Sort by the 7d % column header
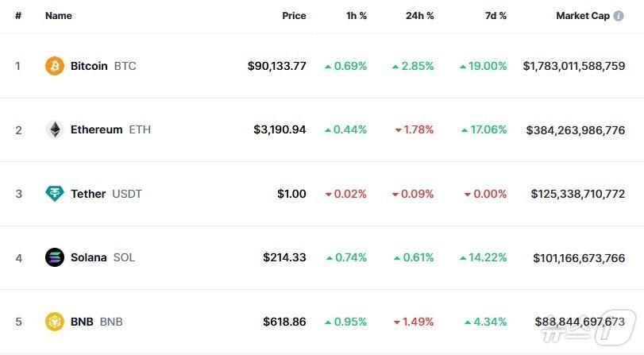This screenshot has width=644, height=355. pyautogui.click(x=496, y=16)
